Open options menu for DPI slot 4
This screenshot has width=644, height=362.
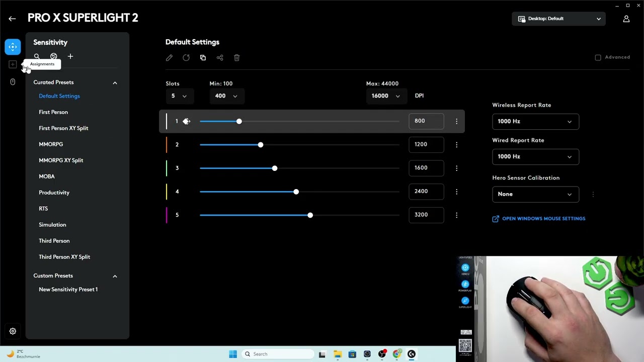(x=456, y=192)
